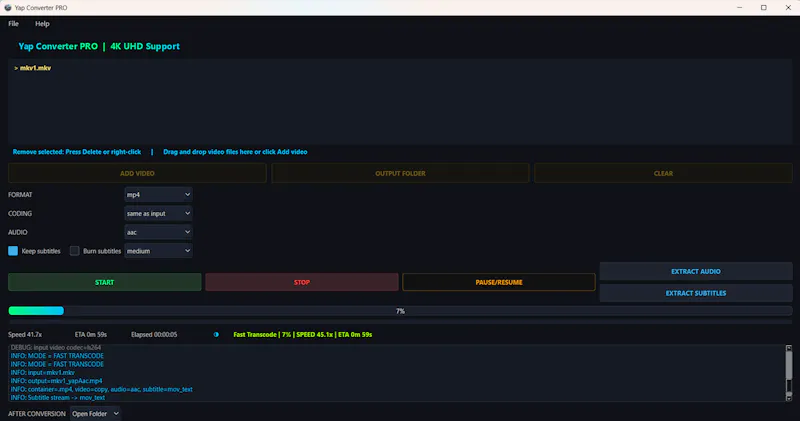
Task: Expand the CODING dropdown set to same as input
Action: [158, 213]
